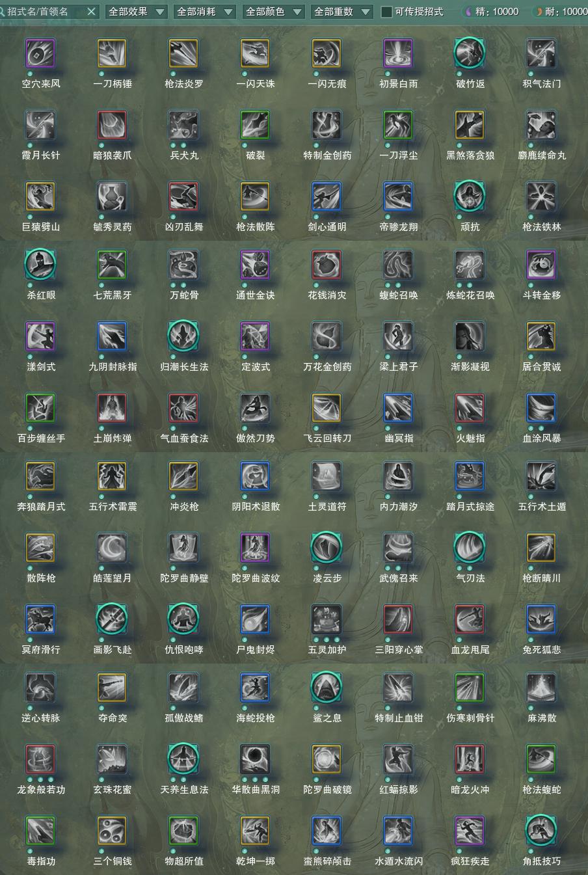Focus the 招式名/首领名 search field
This screenshot has width=588, height=875.
pyautogui.click(x=42, y=12)
